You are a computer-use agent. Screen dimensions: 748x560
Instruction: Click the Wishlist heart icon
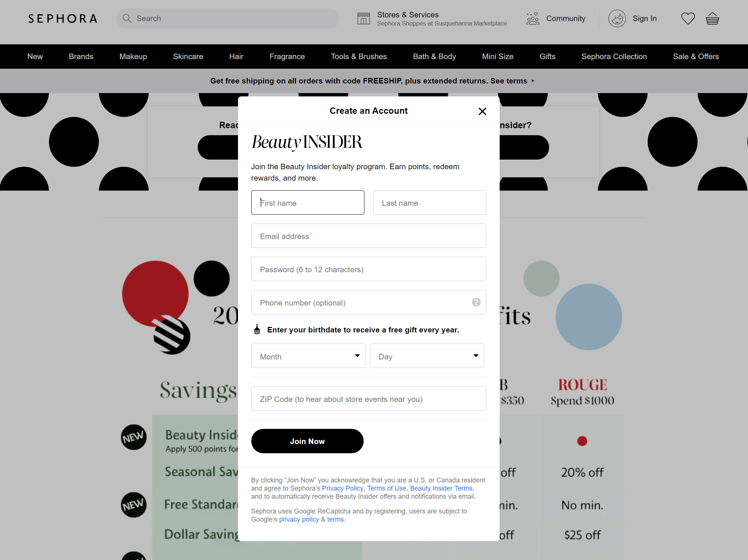coord(688,18)
